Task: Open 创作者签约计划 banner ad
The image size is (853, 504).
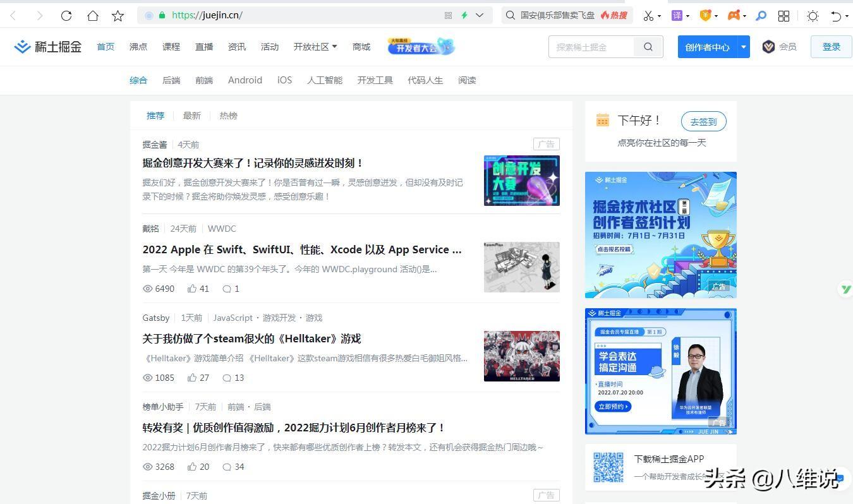Action: pyautogui.click(x=661, y=235)
